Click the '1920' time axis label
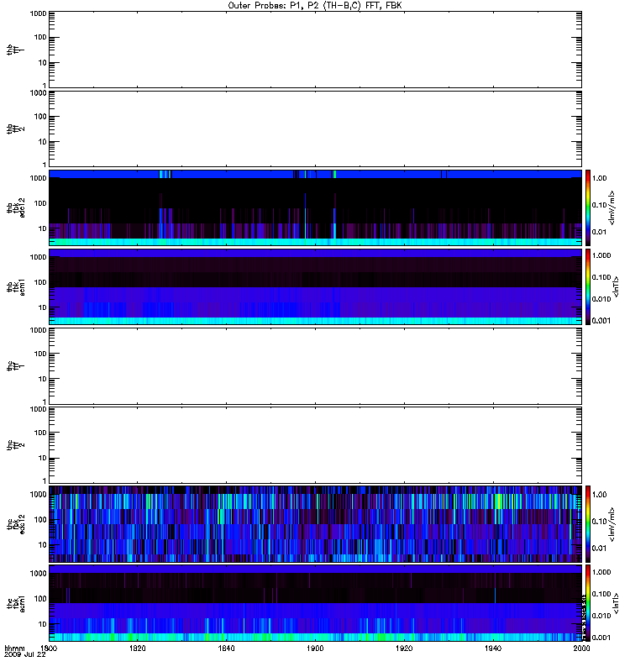This screenshot has width=630, height=672. (404, 648)
